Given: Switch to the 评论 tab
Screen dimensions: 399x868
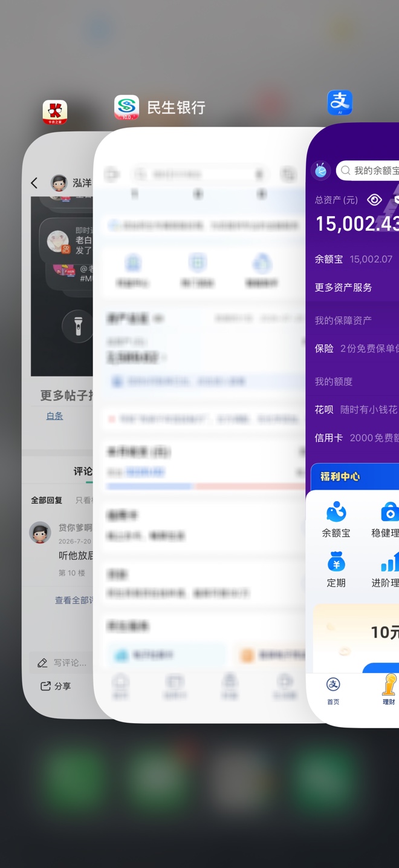Looking at the screenshot, I should pyautogui.click(x=83, y=471).
